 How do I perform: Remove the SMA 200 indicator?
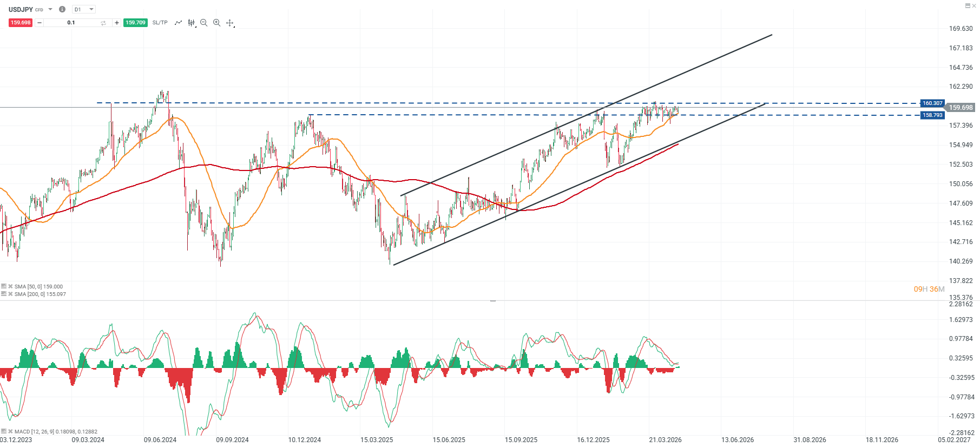pyautogui.click(x=10, y=294)
